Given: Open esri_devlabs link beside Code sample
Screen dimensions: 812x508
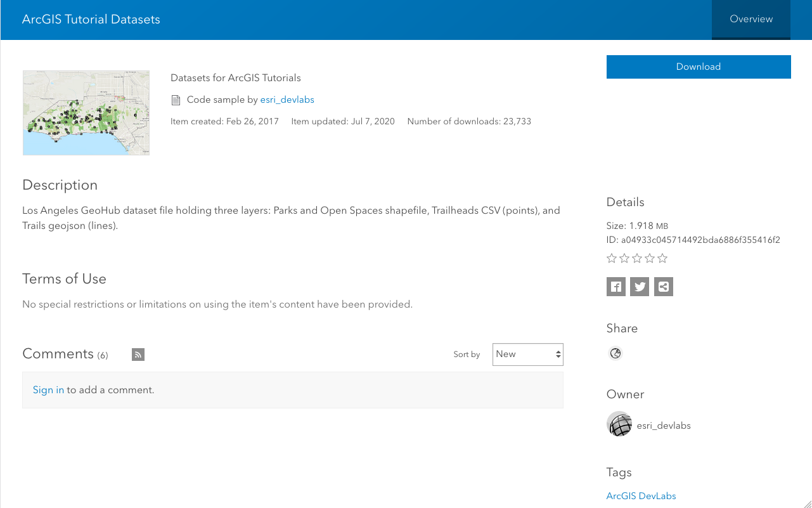Looking at the screenshot, I should [287, 100].
